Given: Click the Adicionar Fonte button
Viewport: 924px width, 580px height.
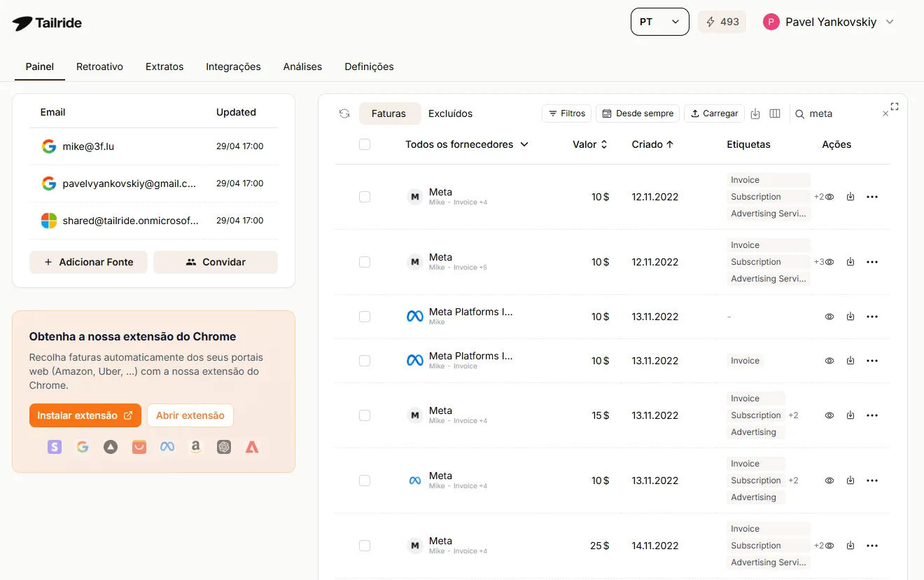Looking at the screenshot, I should pos(88,262).
